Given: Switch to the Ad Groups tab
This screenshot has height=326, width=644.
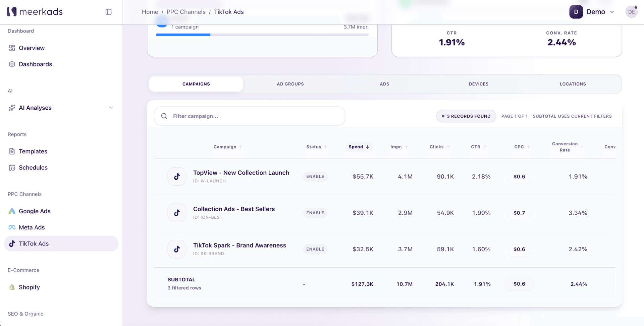Looking at the screenshot, I should tap(290, 84).
